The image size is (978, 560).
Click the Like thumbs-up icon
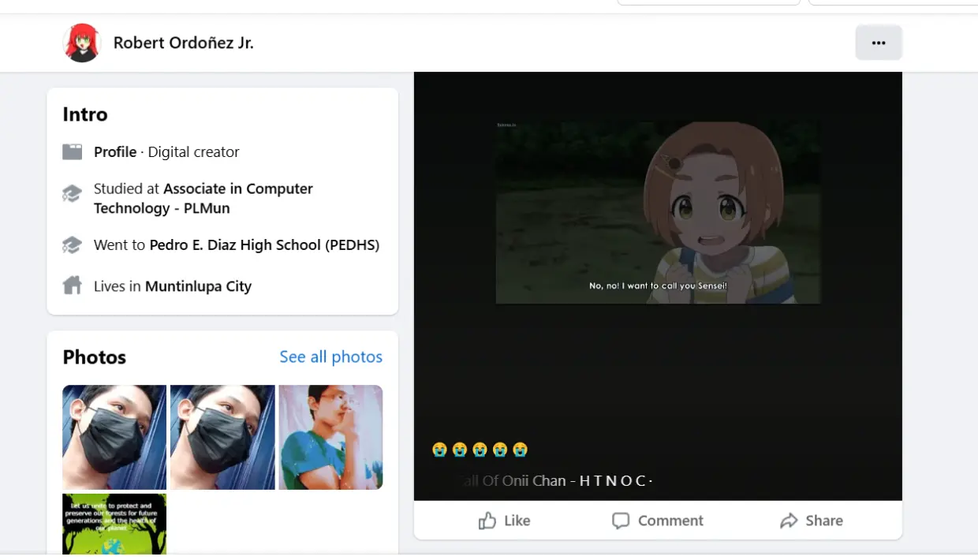pos(487,521)
